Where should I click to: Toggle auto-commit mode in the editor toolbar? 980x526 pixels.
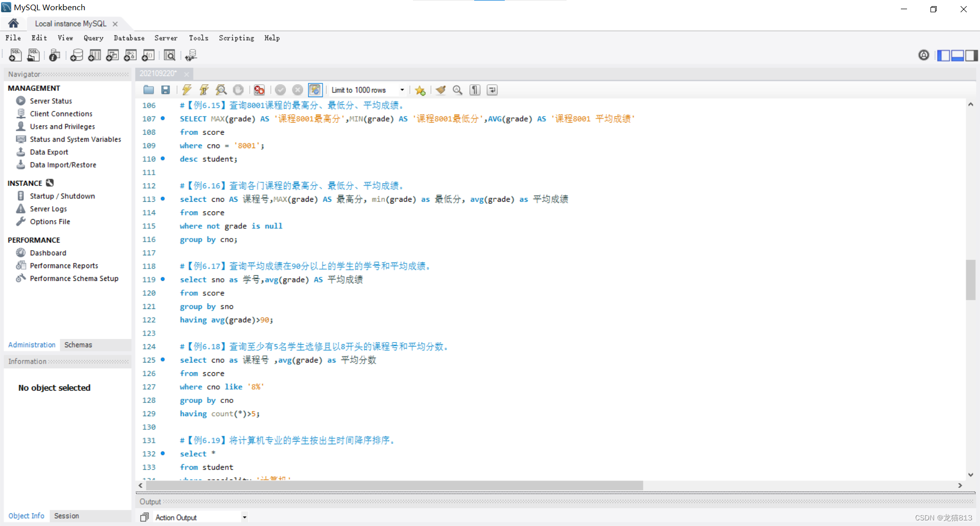click(315, 90)
